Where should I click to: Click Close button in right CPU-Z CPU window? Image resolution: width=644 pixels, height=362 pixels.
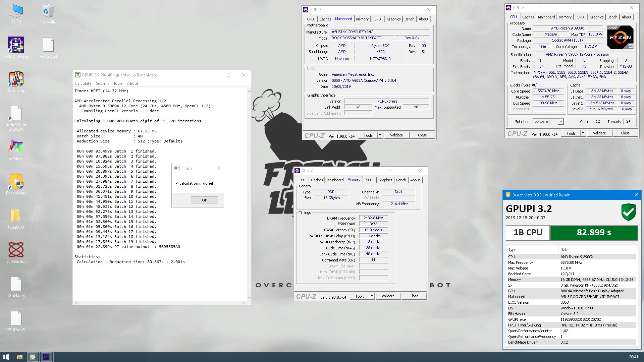pyautogui.click(x=625, y=133)
